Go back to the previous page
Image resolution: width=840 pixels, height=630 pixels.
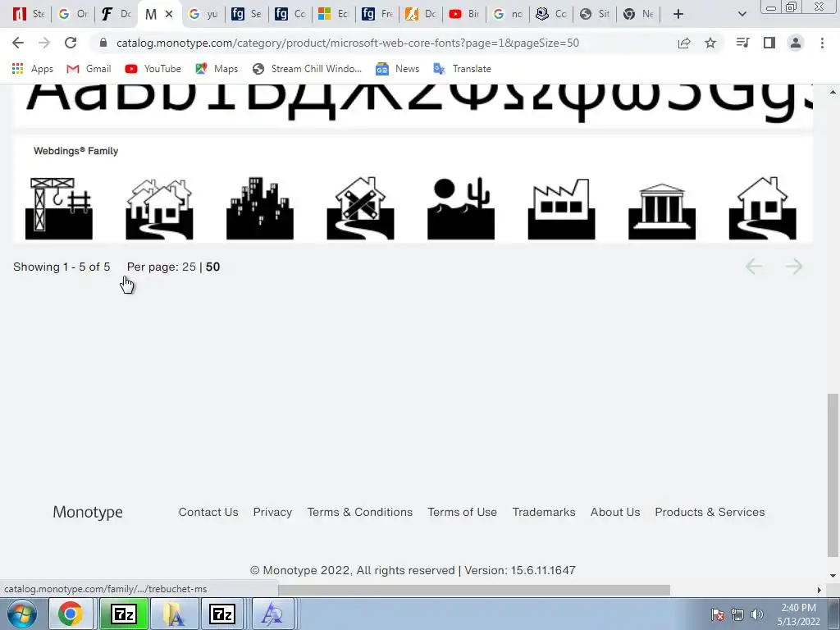tap(18, 43)
